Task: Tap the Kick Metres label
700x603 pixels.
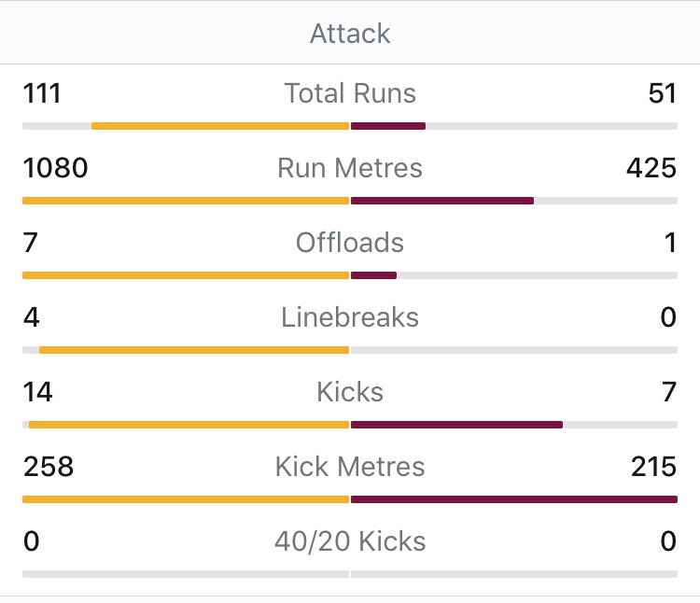Action: (x=350, y=467)
